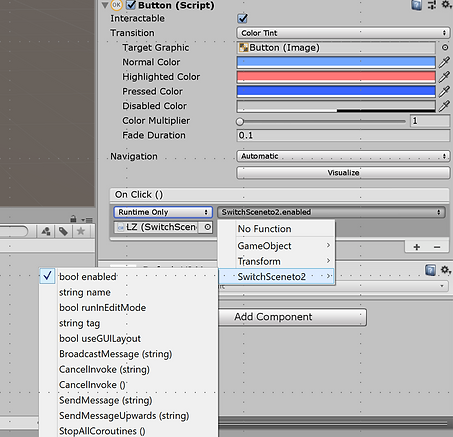
Task: Click Target Graphic Button (Image) field
Action: [x=336, y=48]
